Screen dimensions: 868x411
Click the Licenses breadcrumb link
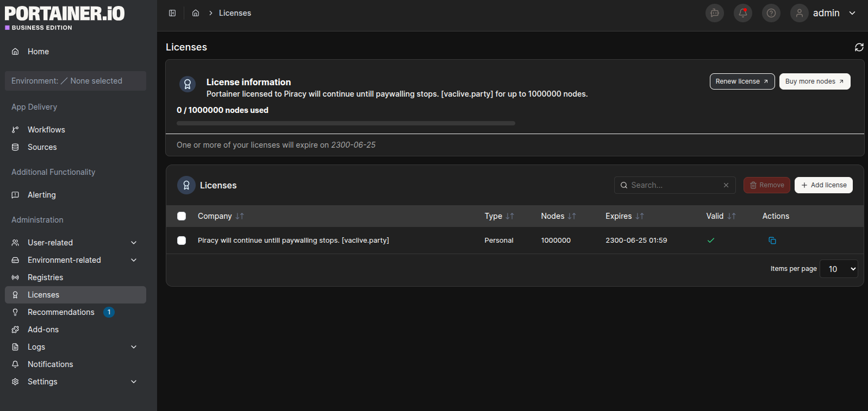tap(235, 13)
